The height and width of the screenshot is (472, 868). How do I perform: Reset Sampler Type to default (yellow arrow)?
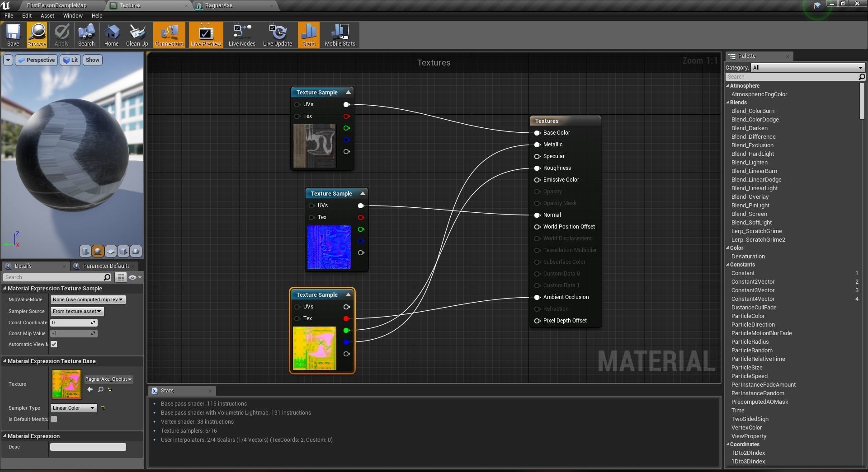point(103,408)
